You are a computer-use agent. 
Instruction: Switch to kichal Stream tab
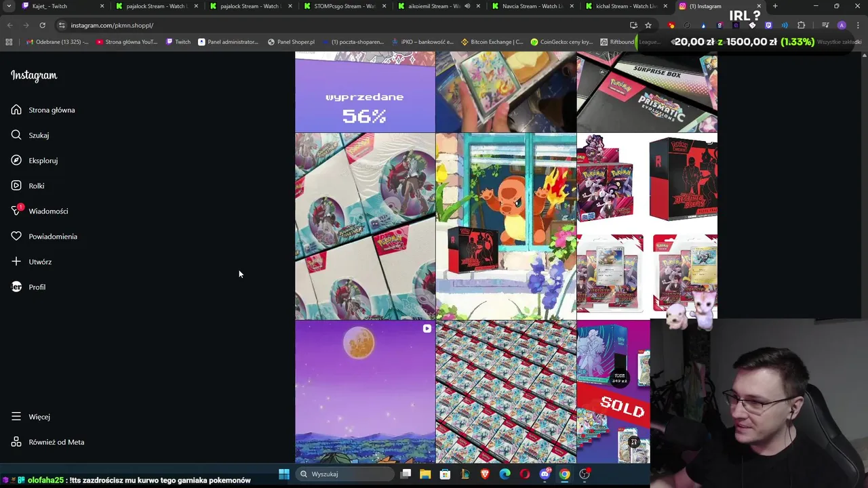pyautogui.click(x=625, y=6)
